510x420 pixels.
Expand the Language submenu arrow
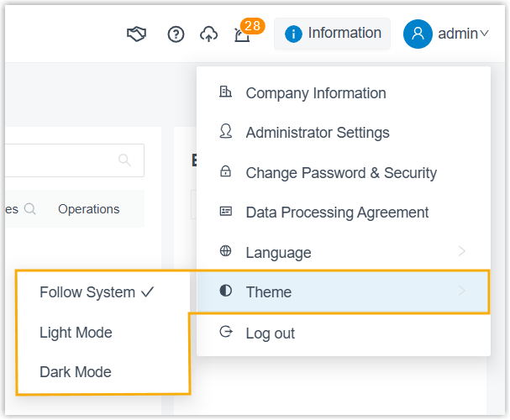pyautogui.click(x=462, y=252)
